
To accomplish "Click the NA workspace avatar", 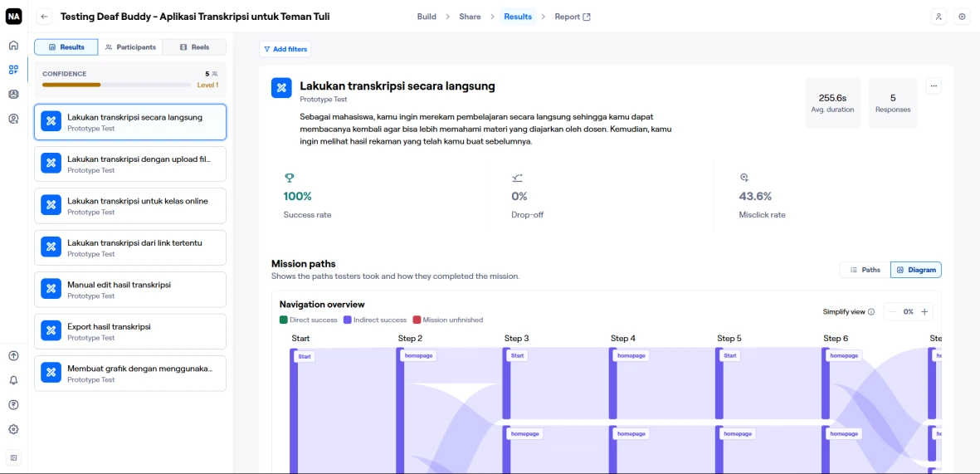I will (x=14, y=17).
